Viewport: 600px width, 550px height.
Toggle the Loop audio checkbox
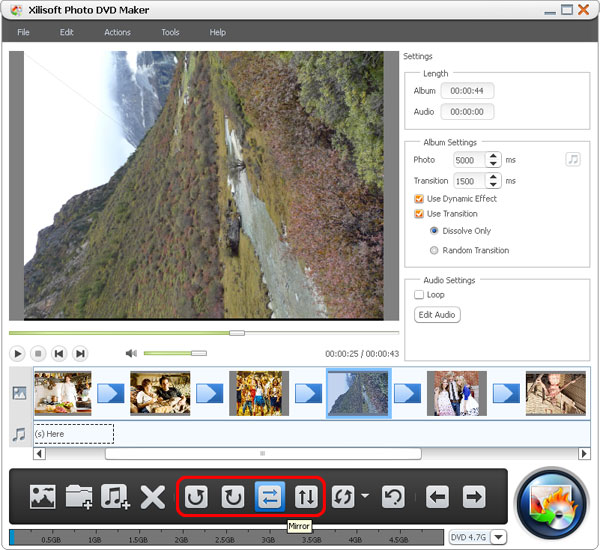point(420,295)
